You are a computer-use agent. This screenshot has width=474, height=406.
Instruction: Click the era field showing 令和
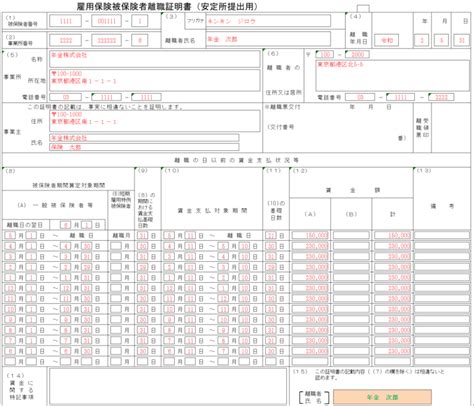[x=387, y=40]
